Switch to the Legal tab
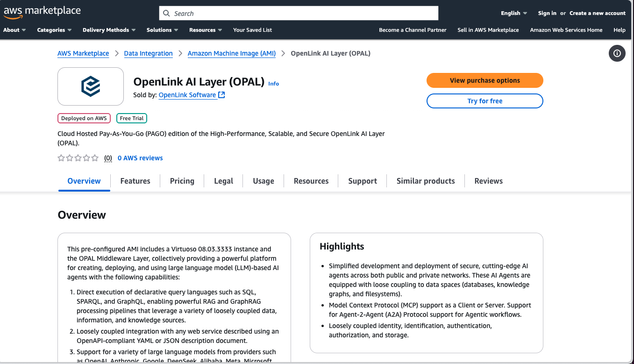The height and width of the screenshot is (364, 634). tap(224, 181)
